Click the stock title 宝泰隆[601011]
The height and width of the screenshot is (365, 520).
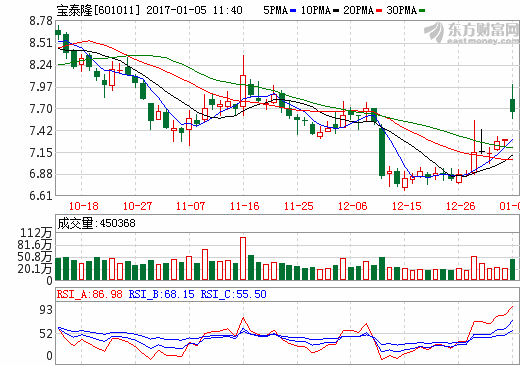pos(98,10)
